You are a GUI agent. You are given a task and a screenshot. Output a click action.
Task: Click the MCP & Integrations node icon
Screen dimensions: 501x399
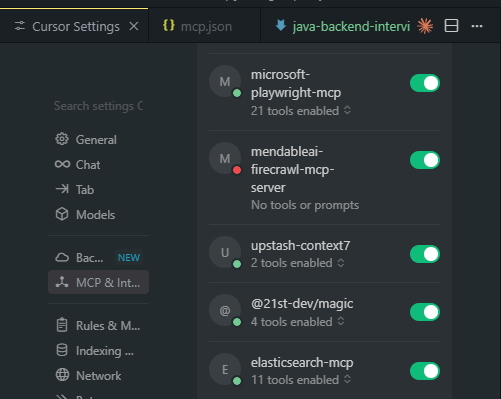pyautogui.click(x=62, y=282)
